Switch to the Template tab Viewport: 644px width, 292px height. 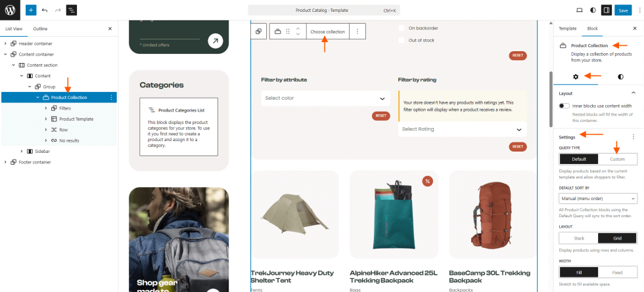tap(567, 29)
